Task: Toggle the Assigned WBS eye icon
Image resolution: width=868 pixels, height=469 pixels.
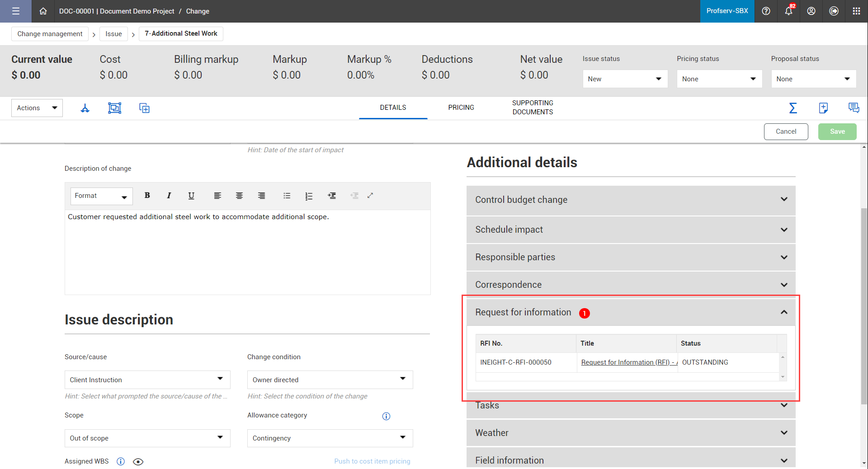Action: tap(138, 461)
